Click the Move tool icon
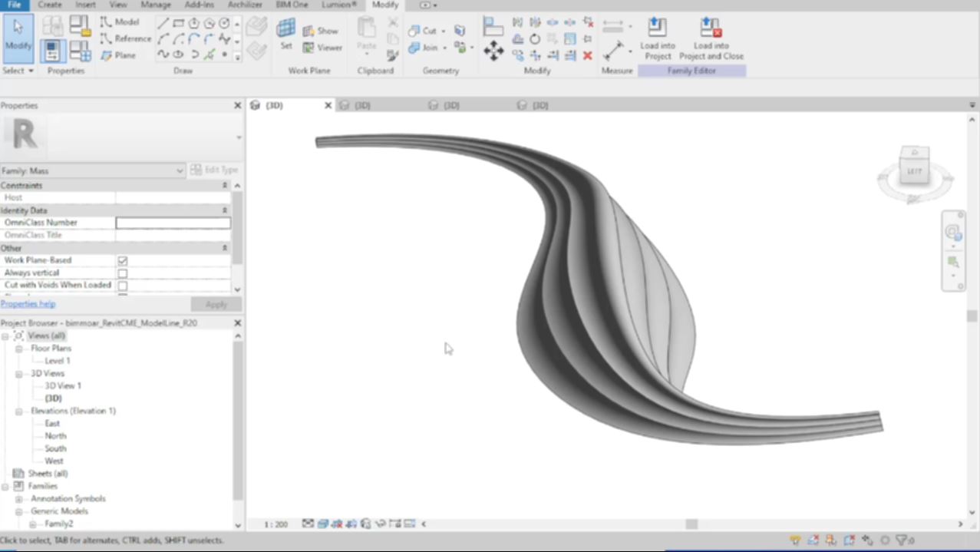The height and width of the screenshot is (552, 980). 493,51
